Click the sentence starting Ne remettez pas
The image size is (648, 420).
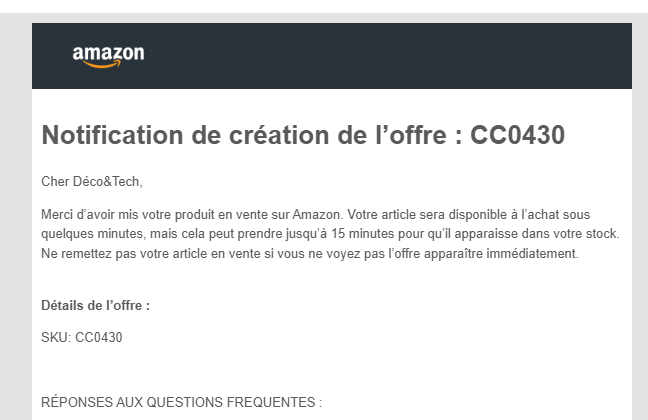point(310,253)
